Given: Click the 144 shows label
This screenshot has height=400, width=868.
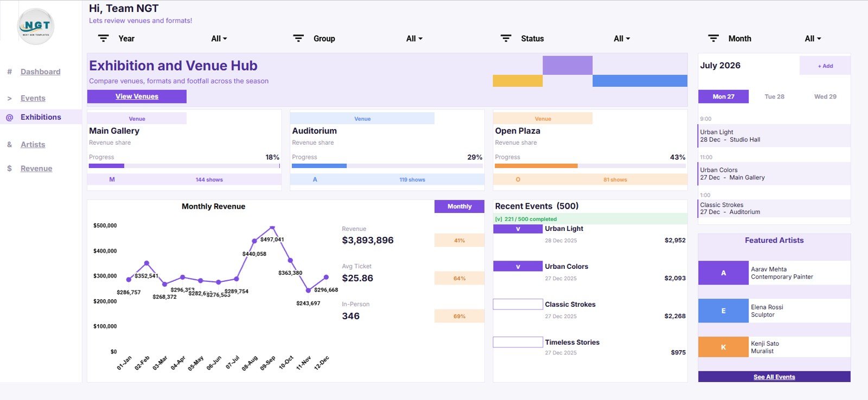Looking at the screenshot, I should point(209,179).
